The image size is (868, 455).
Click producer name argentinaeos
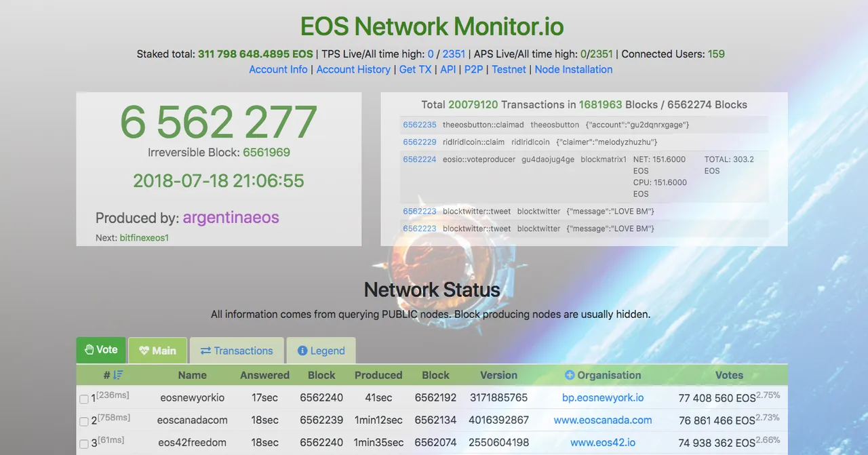pos(231,218)
